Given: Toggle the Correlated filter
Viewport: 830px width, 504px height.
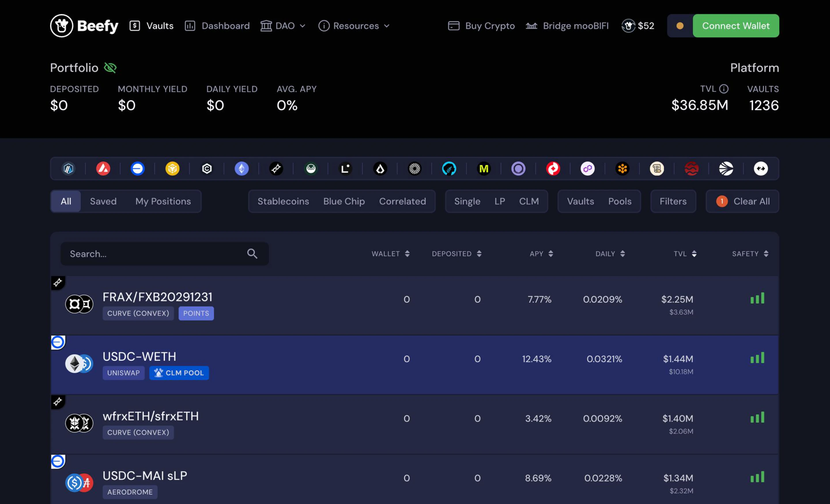Looking at the screenshot, I should pyautogui.click(x=403, y=201).
